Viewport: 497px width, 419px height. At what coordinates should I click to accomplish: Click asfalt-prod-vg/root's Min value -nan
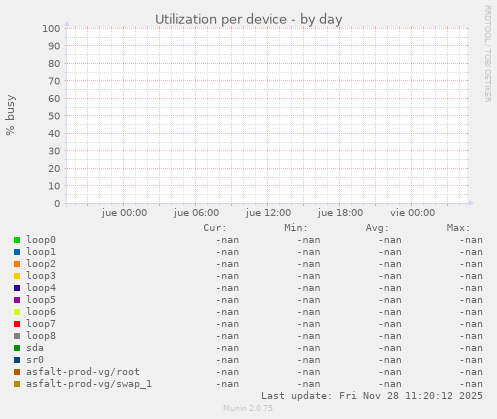pos(309,372)
